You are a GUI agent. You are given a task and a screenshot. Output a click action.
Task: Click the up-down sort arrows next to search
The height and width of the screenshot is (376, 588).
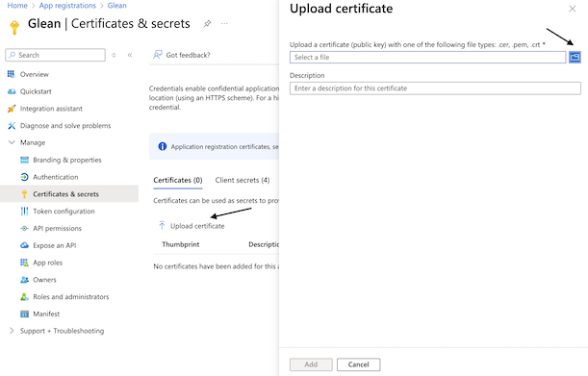[114, 55]
